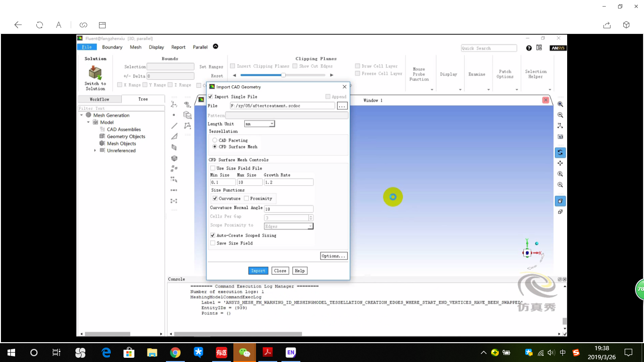The image size is (644, 362).
Task: Click the layout arrangement icon beside help
Action: click(539, 48)
